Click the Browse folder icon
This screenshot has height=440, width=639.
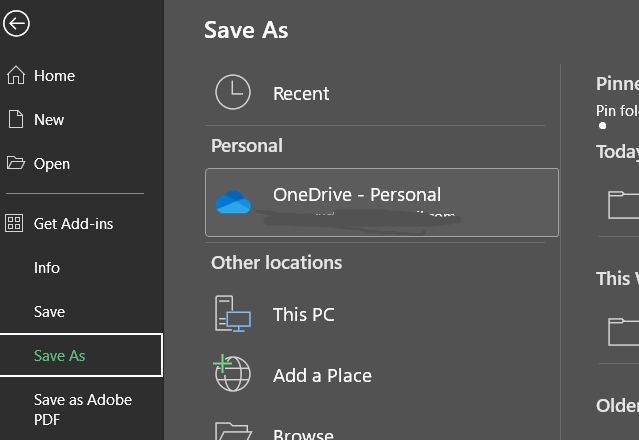point(233,432)
